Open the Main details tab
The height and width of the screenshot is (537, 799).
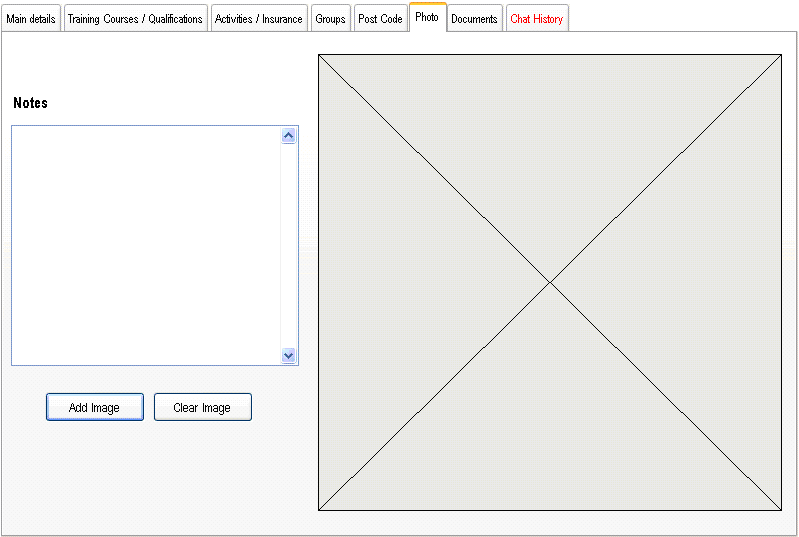tap(31, 19)
